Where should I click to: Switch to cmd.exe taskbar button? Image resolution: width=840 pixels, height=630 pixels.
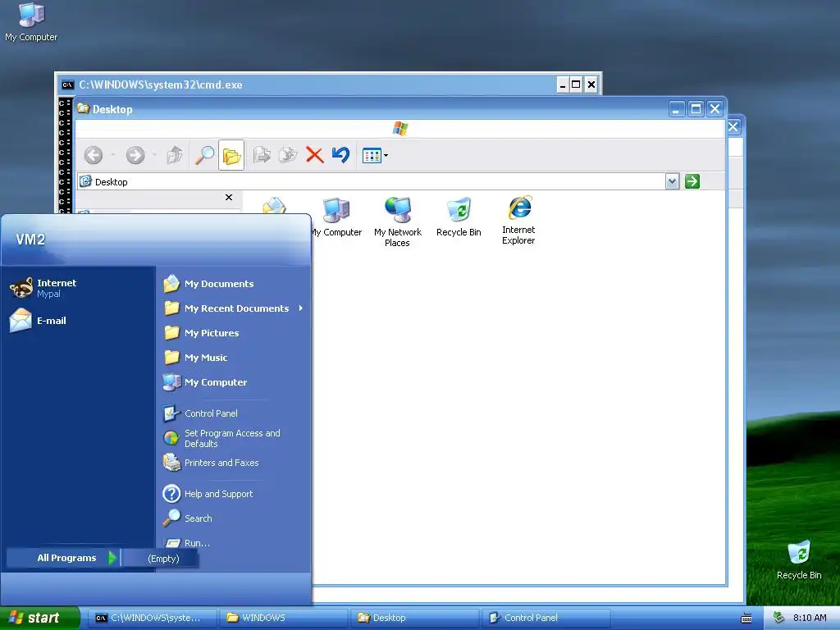click(152, 618)
